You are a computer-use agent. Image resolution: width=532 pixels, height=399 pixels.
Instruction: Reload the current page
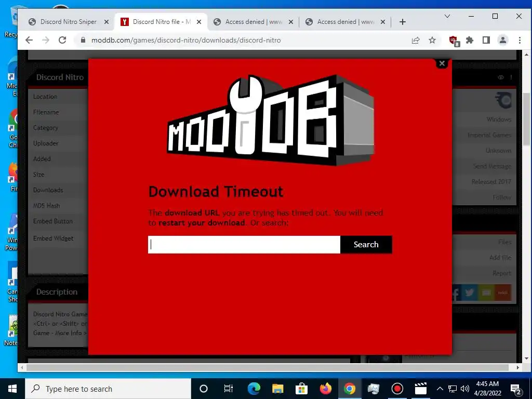[62, 40]
